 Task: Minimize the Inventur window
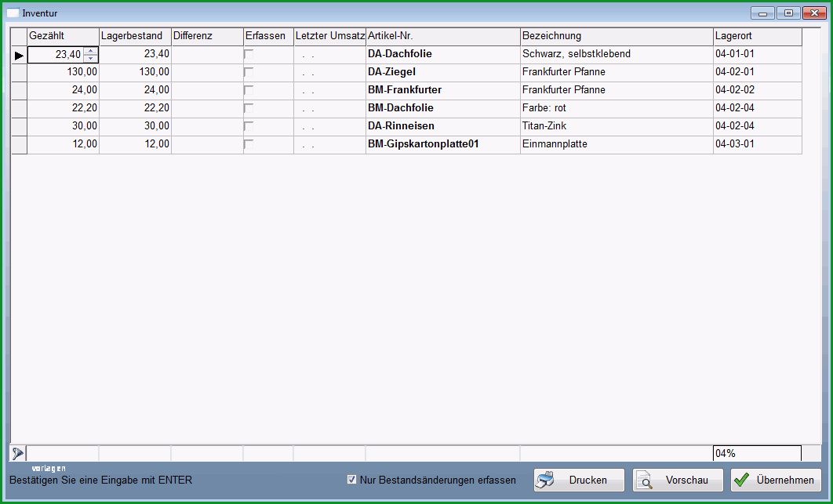tap(762, 13)
